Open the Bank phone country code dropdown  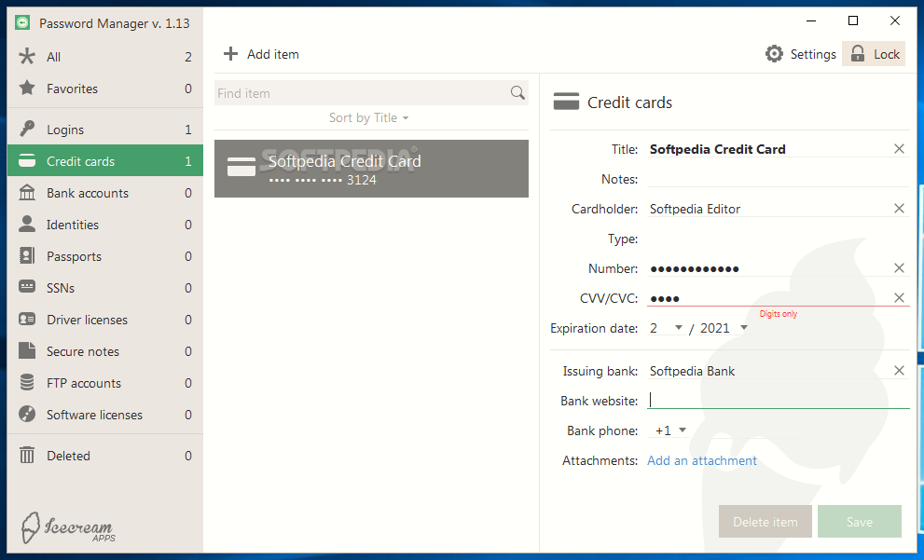[x=670, y=430]
